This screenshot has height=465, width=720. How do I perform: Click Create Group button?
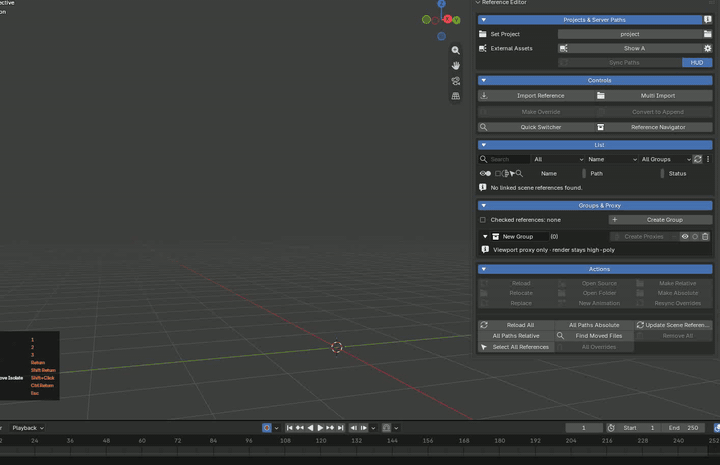660,220
